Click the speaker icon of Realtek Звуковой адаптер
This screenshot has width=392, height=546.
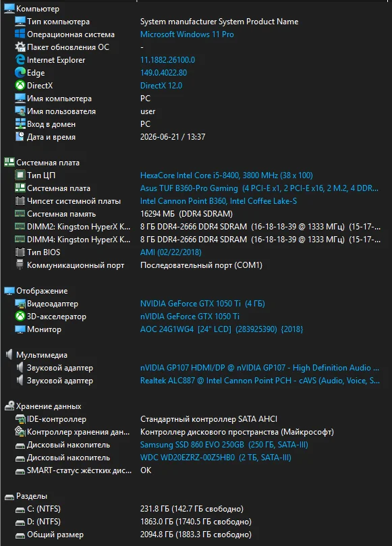pos(20,380)
